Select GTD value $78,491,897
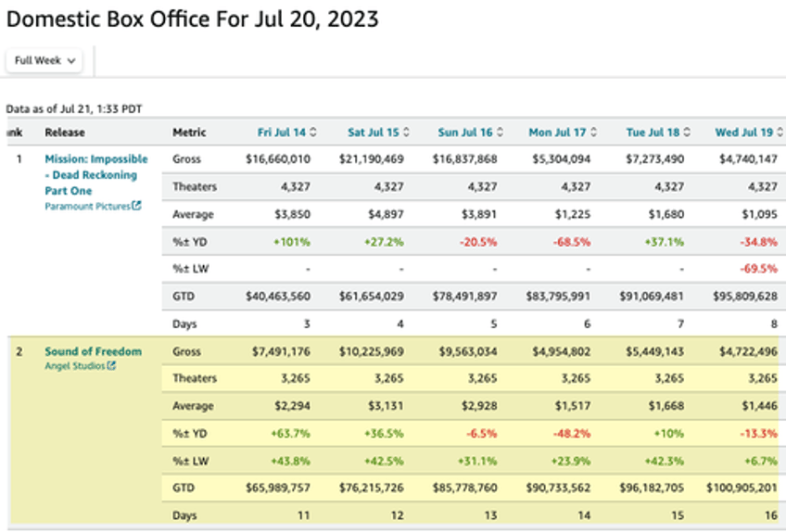This screenshot has width=786, height=532. click(464, 297)
